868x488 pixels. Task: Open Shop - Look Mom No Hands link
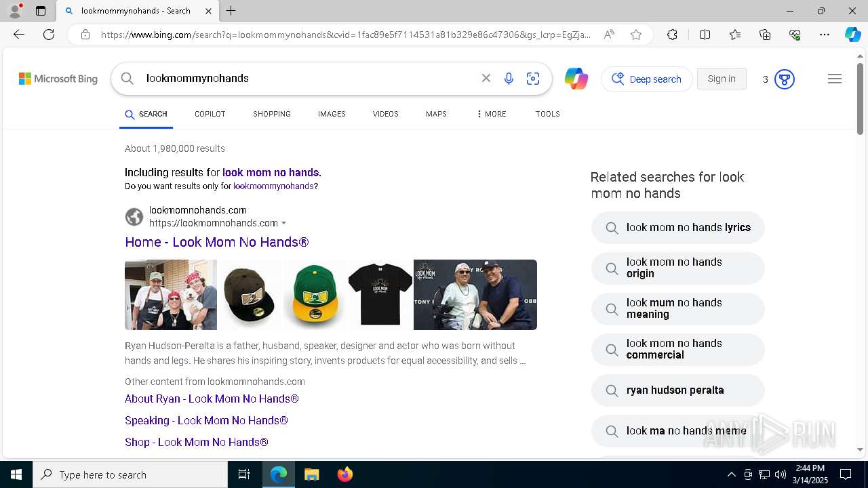(x=197, y=442)
